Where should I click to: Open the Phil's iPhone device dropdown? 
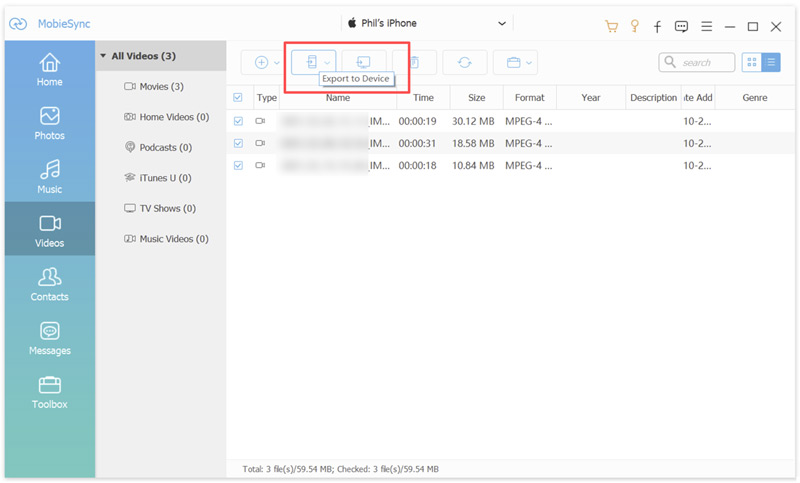point(502,23)
